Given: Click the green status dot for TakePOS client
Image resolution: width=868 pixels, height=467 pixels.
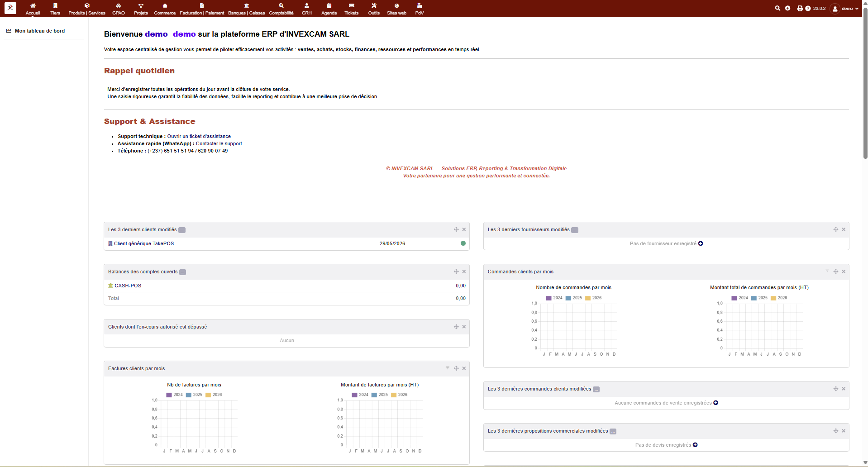Looking at the screenshot, I should click(x=463, y=243).
